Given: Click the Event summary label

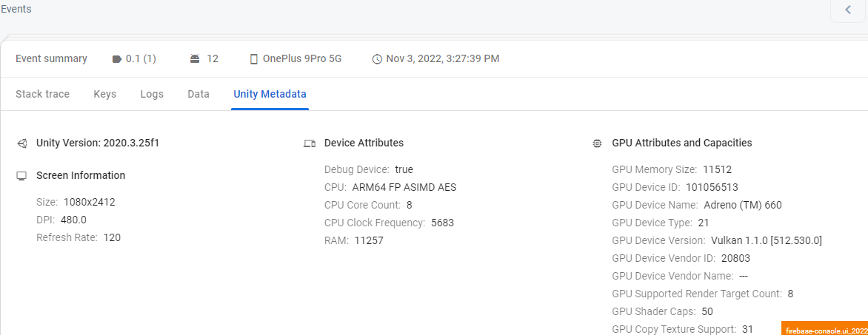Looking at the screenshot, I should (51, 58).
